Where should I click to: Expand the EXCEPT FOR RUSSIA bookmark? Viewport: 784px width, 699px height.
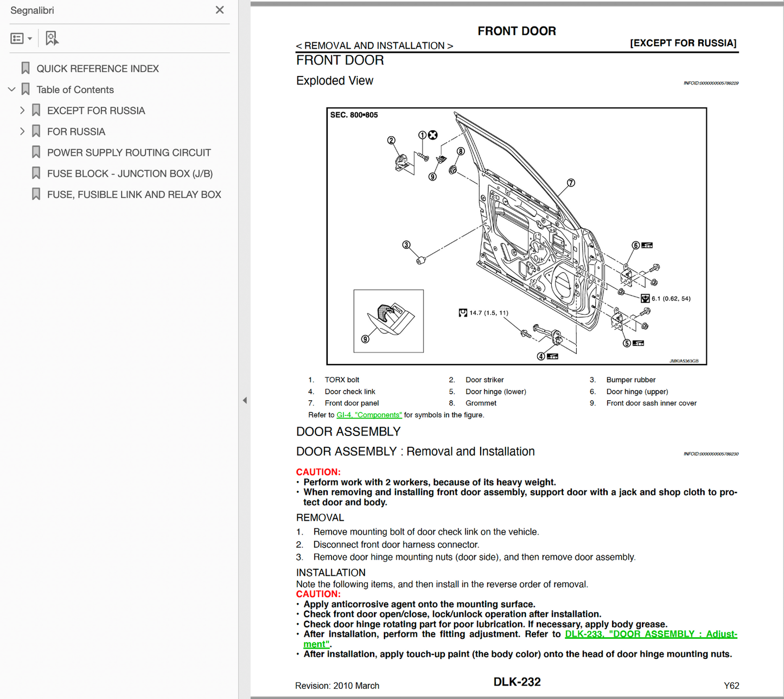point(22,111)
